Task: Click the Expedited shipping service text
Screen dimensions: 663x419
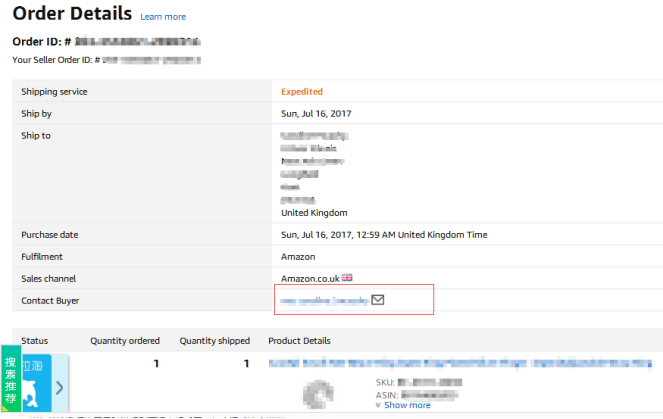Action: point(302,92)
